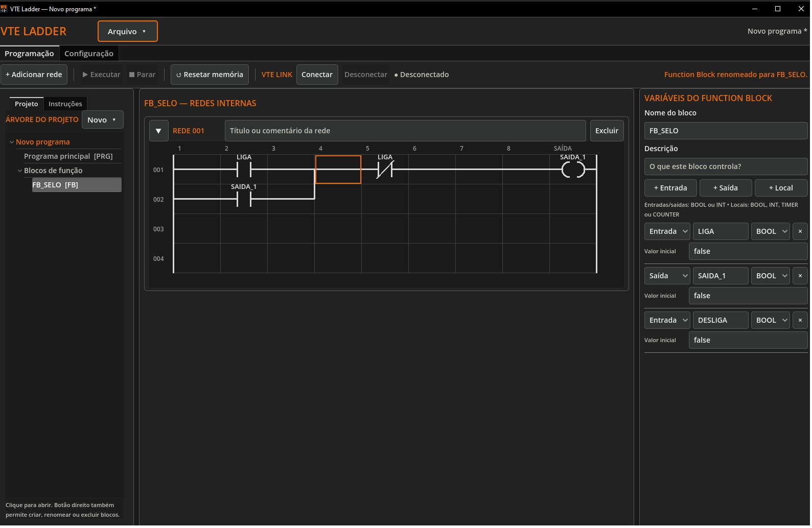Click the Desconectar button
The height and width of the screenshot is (528, 812).
click(365, 75)
